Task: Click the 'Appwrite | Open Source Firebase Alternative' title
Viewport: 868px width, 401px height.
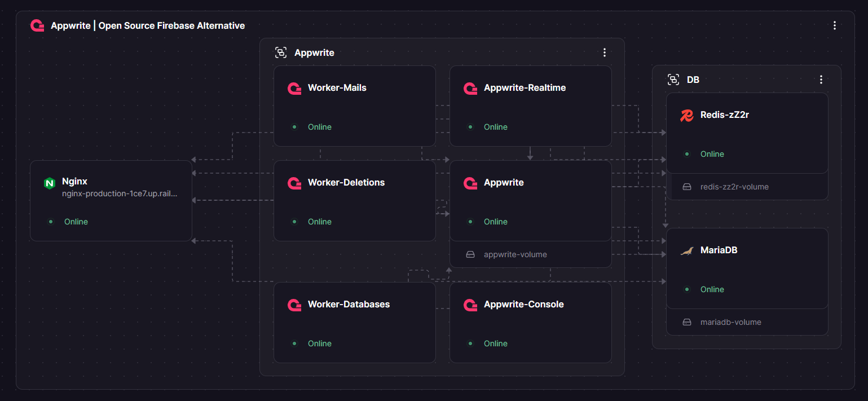Action: coord(148,25)
